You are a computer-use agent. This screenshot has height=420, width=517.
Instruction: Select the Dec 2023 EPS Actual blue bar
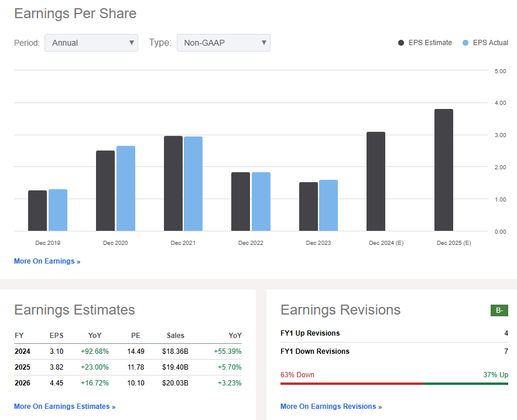[x=328, y=206]
